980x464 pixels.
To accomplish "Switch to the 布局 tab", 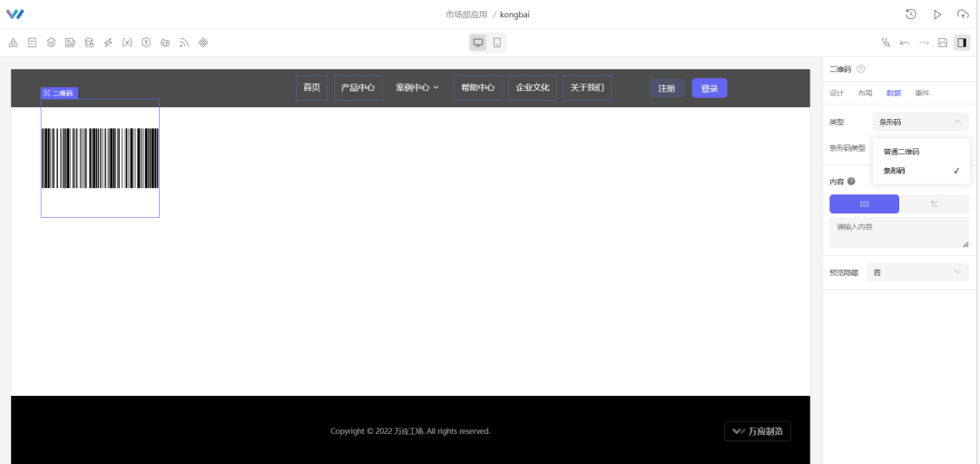I will pos(865,94).
